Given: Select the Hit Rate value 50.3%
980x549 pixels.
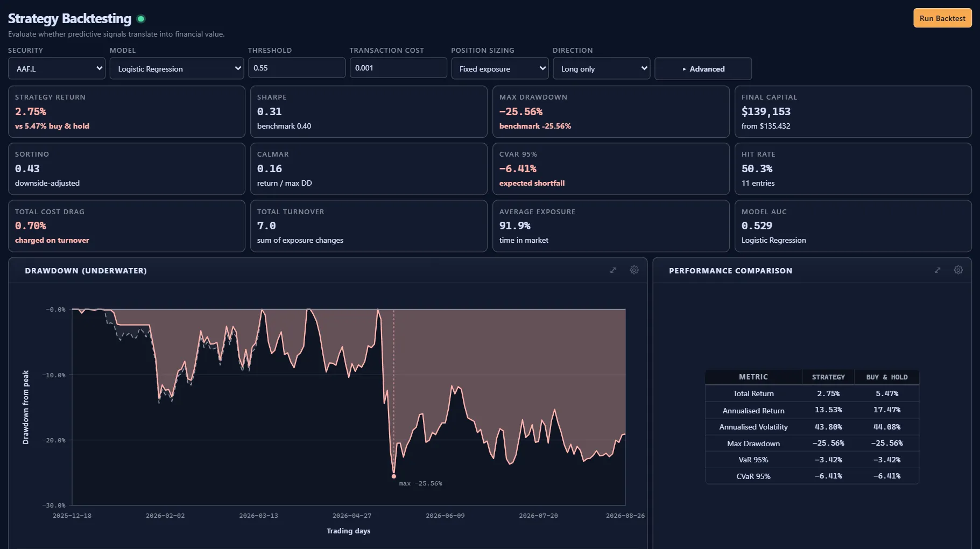Looking at the screenshot, I should 757,168.
